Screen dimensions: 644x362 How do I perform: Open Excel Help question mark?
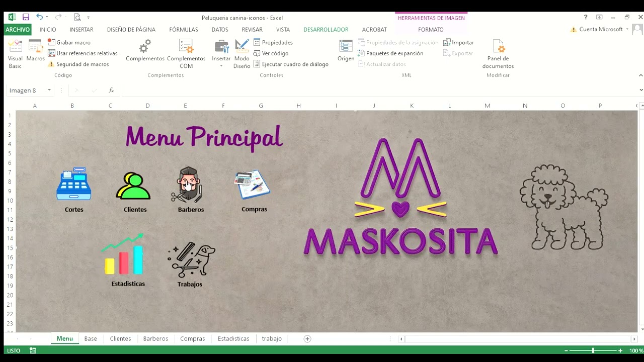tap(586, 17)
